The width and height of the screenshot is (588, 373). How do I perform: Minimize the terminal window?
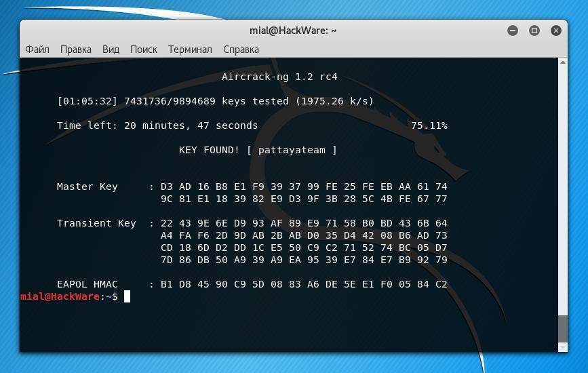513,31
